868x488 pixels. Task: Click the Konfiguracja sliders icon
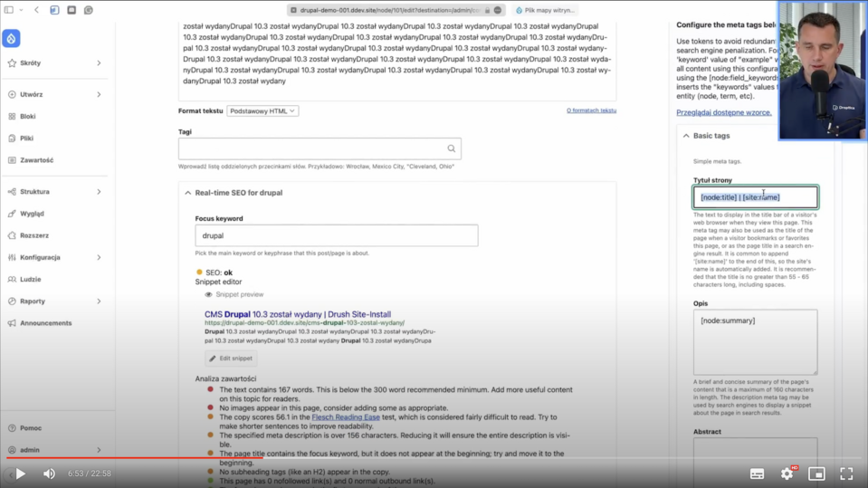point(12,257)
